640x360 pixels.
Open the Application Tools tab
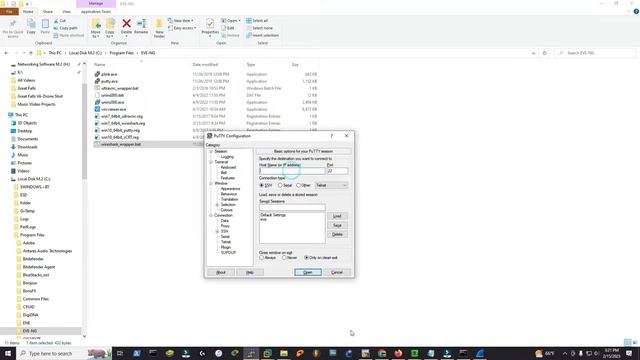coord(96,11)
